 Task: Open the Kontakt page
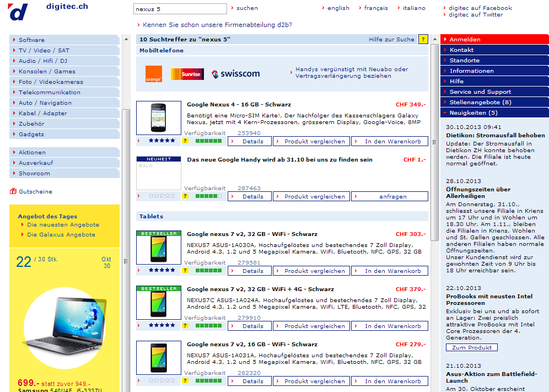494,50
